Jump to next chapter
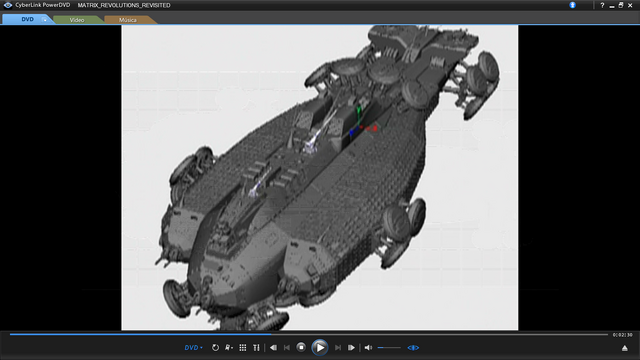Viewport: 640px width, 360px height. tap(338, 348)
